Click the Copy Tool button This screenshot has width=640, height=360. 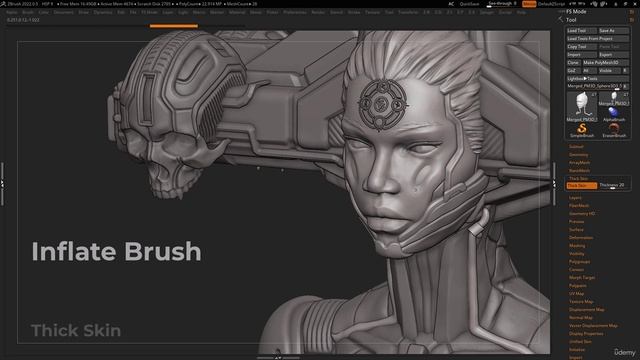click(x=581, y=47)
